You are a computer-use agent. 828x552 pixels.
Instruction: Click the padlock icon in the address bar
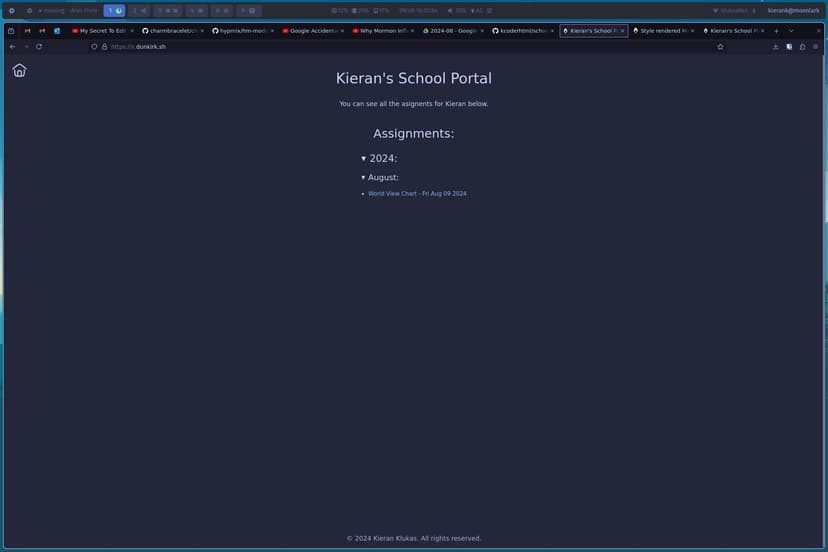pos(104,46)
